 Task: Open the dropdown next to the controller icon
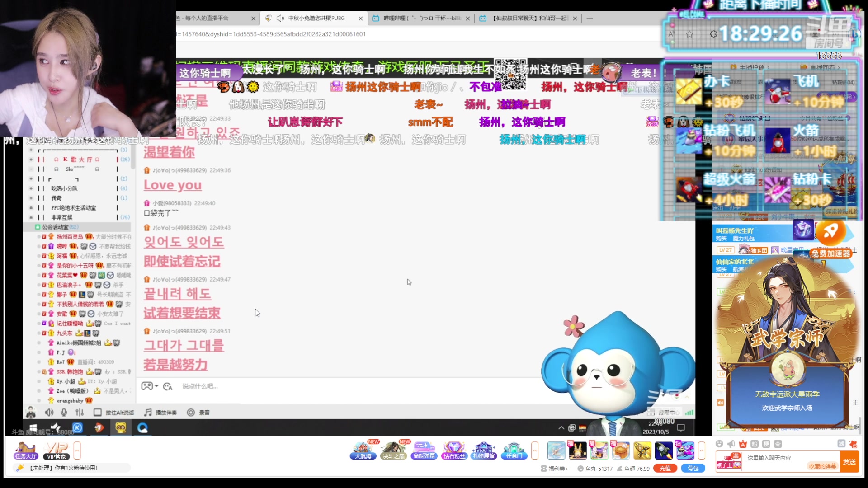click(156, 386)
